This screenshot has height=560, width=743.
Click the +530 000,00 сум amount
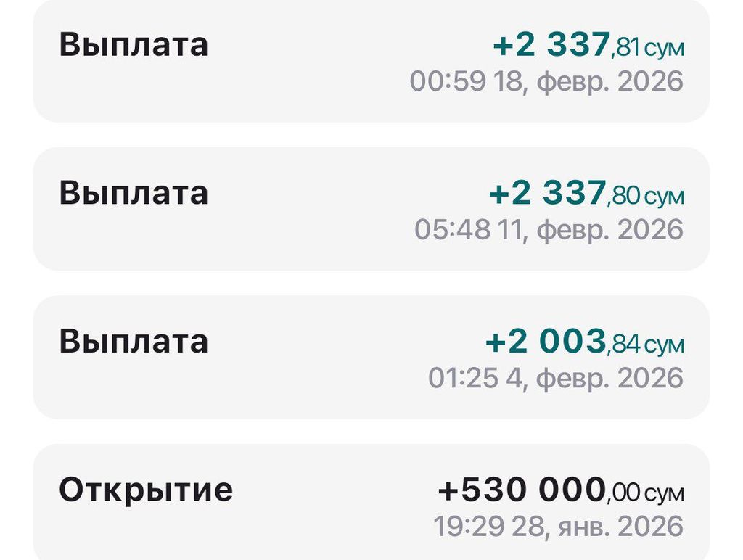pyautogui.click(x=560, y=491)
